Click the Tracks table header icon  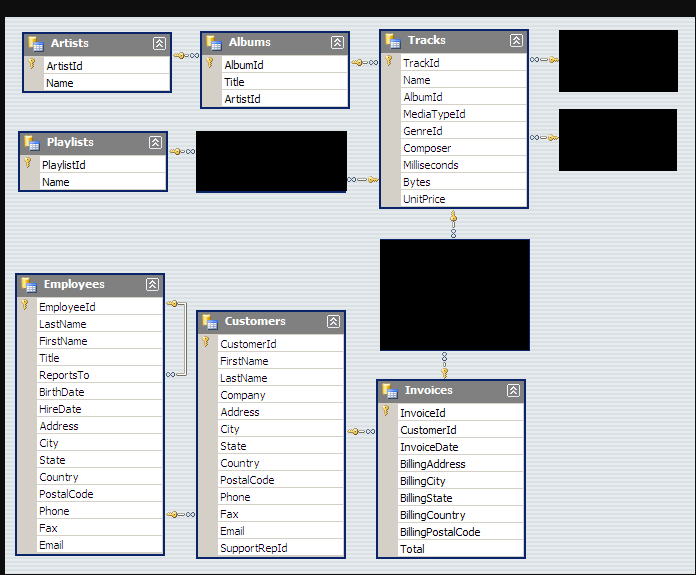pos(394,41)
